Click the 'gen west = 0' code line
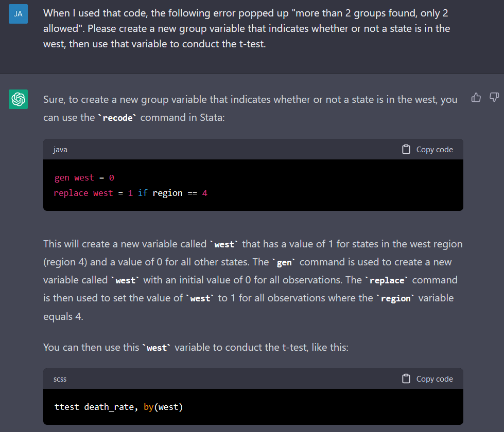 [84, 177]
